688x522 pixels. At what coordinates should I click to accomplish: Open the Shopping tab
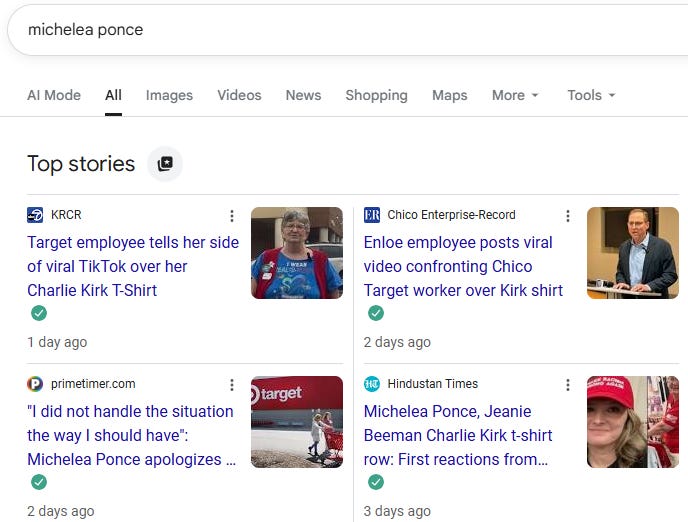pos(376,95)
